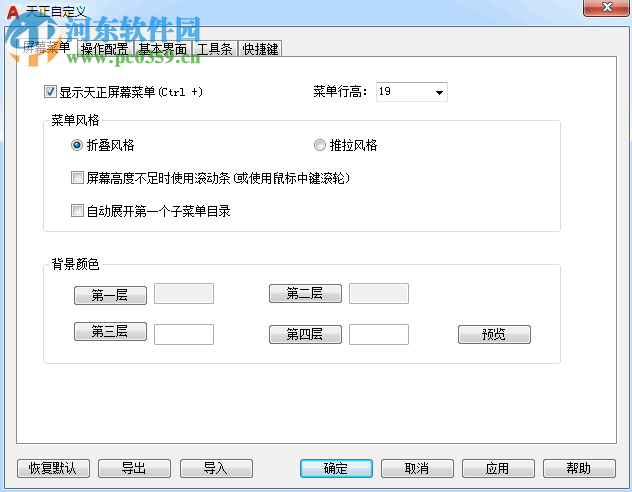Click the 导出 button
This screenshot has width=632, height=492.
[x=134, y=468]
